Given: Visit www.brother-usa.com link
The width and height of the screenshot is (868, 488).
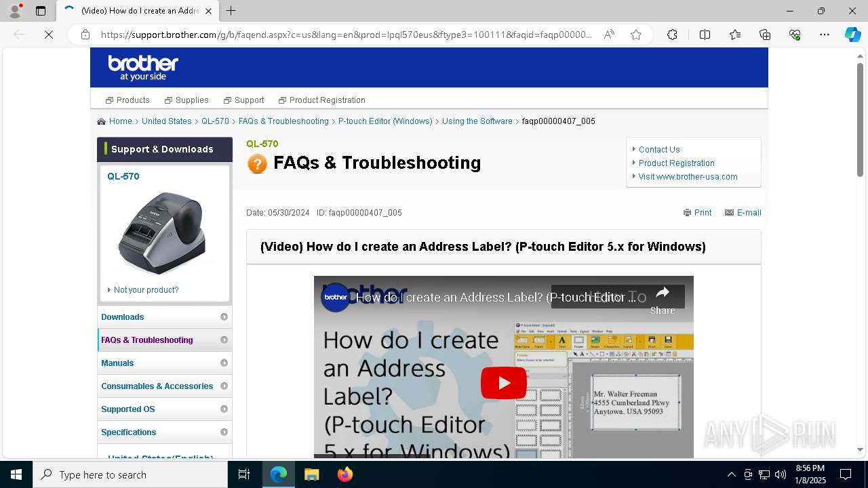Looking at the screenshot, I should (688, 177).
